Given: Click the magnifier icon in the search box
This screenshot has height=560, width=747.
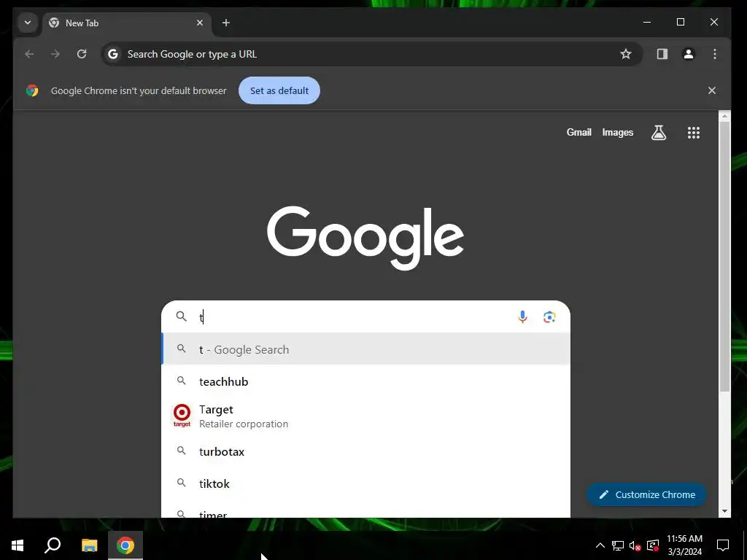Looking at the screenshot, I should [182, 316].
